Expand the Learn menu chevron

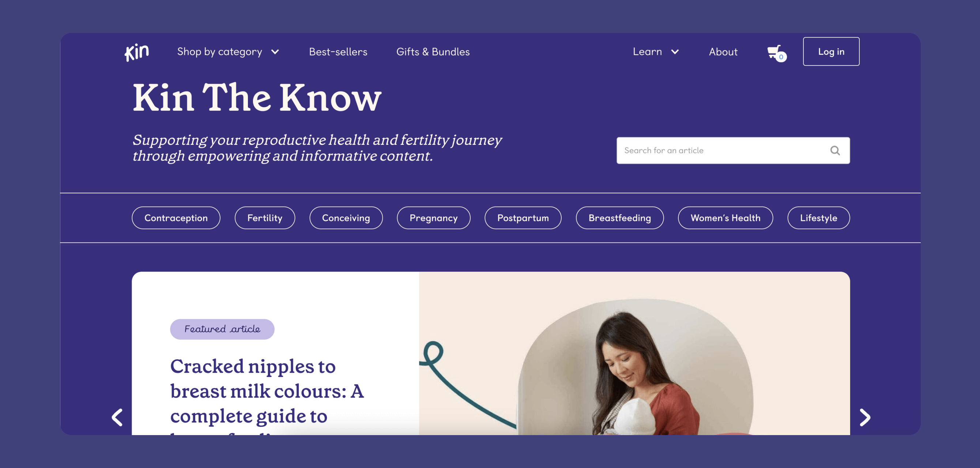(675, 52)
